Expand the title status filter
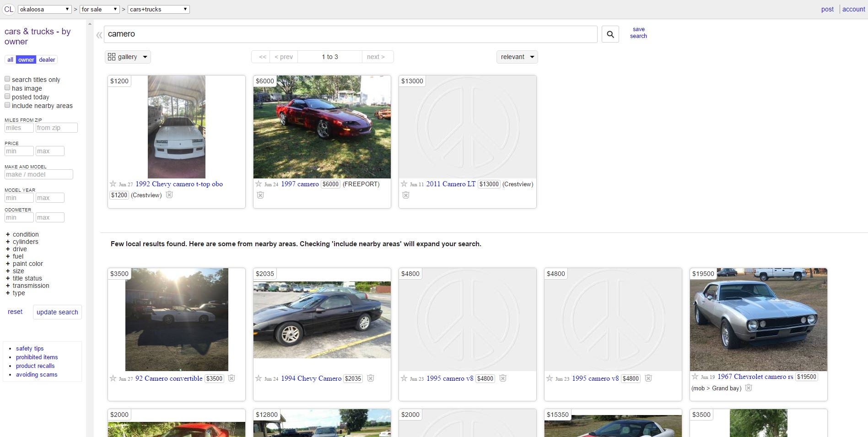This screenshot has width=868, height=437. [24, 278]
